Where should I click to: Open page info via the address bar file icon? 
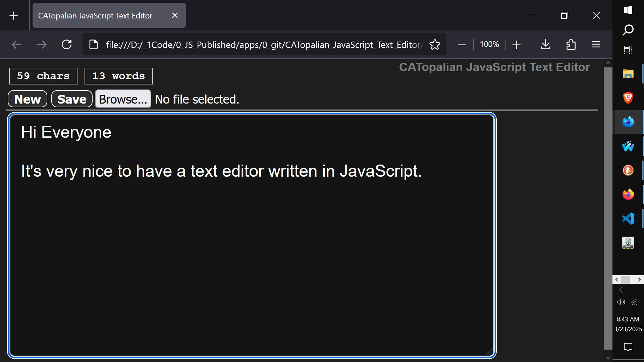(x=93, y=44)
